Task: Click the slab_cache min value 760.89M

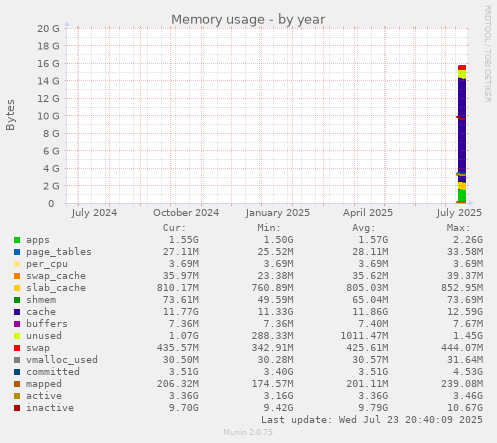Action: 272,288
